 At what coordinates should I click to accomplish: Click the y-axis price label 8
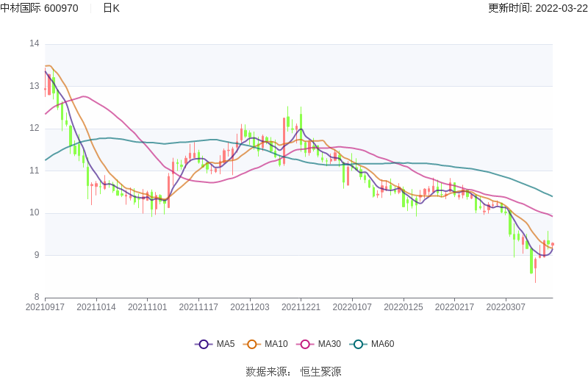click(36, 298)
